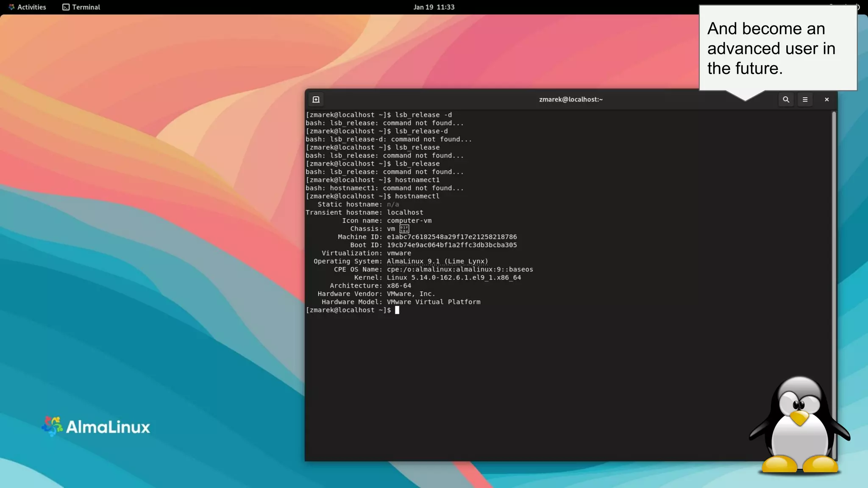The width and height of the screenshot is (868, 488).
Task: Open the Activities overview
Action: pos(31,7)
